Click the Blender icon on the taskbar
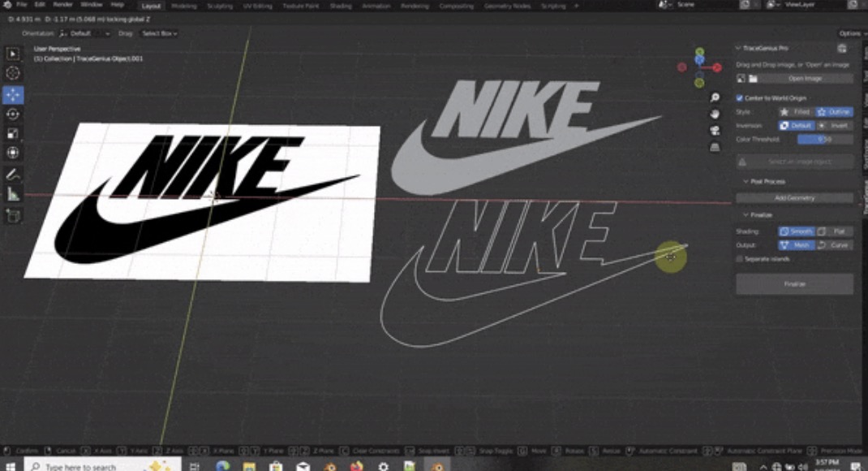 pyautogui.click(x=436, y=466)
